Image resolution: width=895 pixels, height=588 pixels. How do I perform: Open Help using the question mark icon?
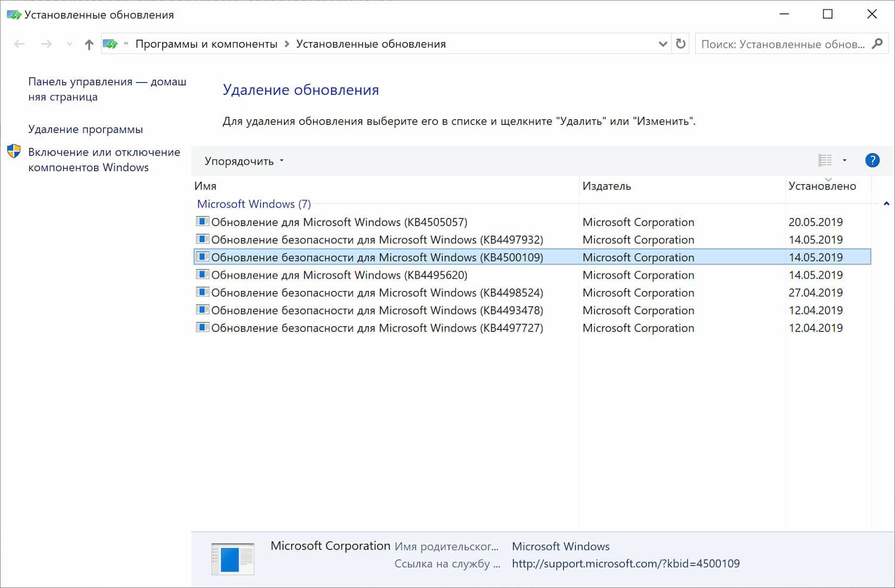pyautogui.click(x=872, y=160)
